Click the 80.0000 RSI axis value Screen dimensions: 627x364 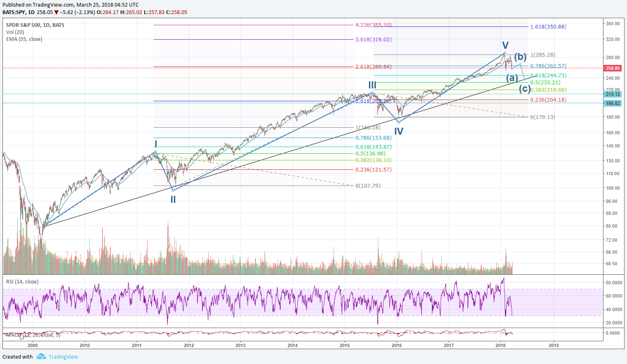614,283
